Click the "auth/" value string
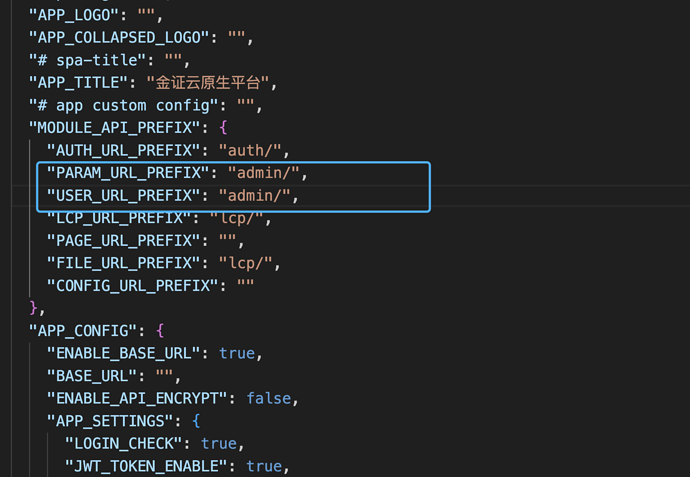This screenshot has height=477, width=690. coord(253,151)
